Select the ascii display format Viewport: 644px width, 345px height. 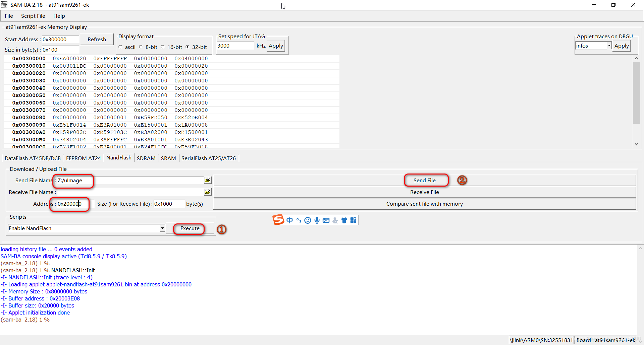click(120, 47)
